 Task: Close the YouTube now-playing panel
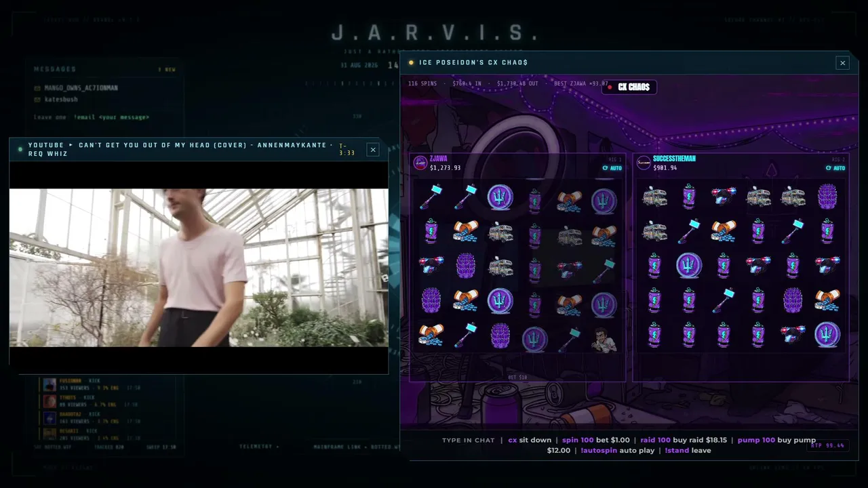point(372,150)
